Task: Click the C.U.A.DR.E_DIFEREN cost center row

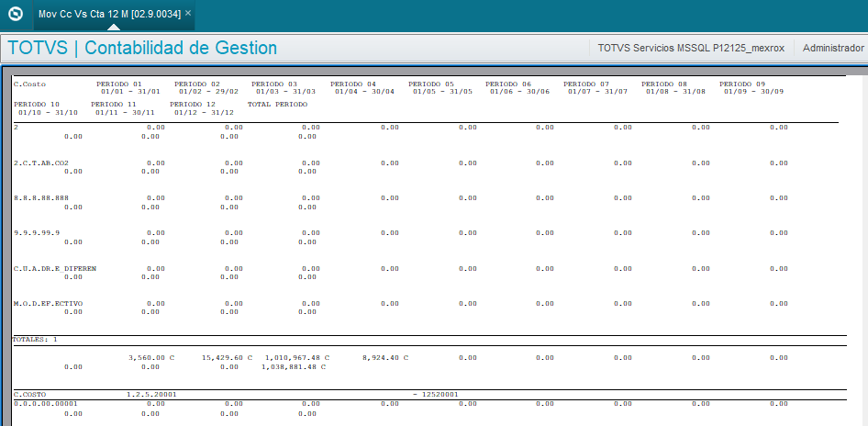Action: (400, 273)
